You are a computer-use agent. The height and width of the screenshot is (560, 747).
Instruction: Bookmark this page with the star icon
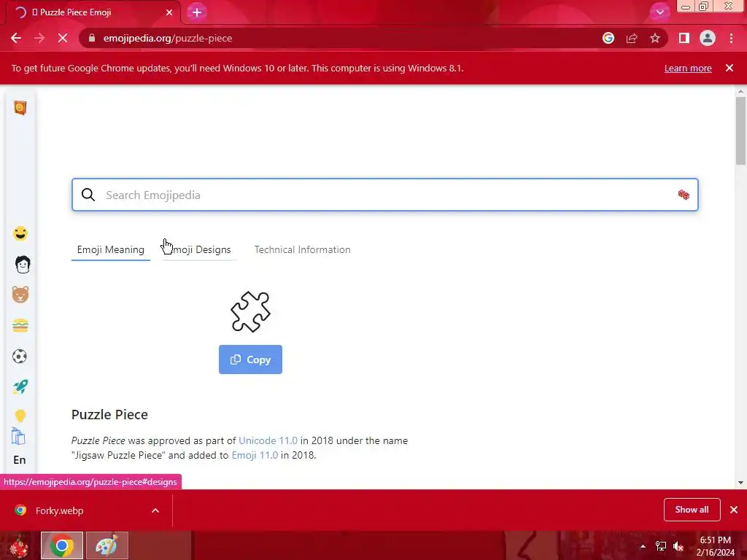tap(655, 38)
